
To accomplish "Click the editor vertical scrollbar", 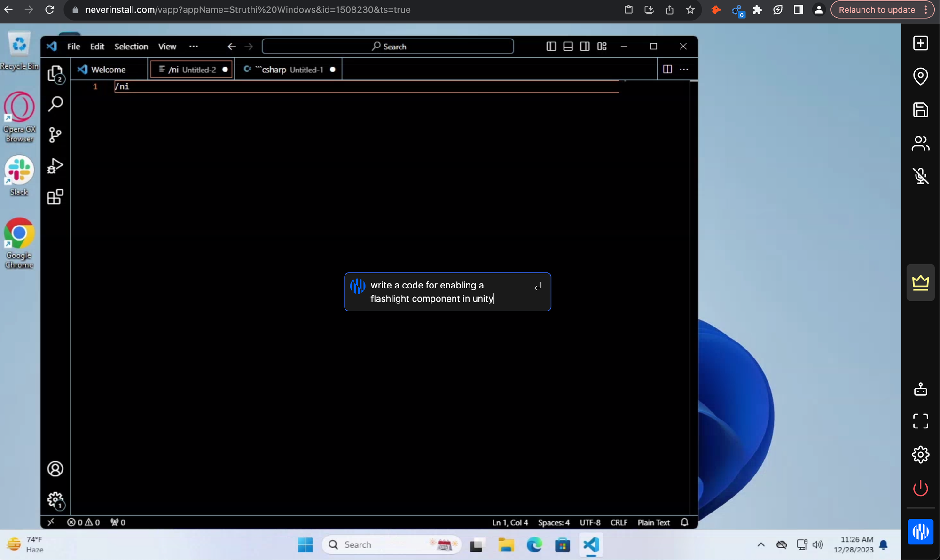I will [x=694, y=282].
